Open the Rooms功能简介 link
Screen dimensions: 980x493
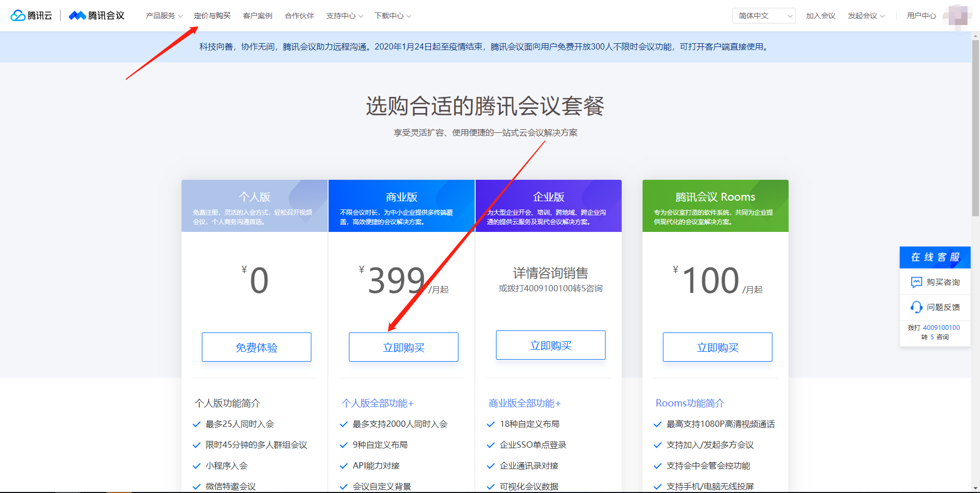click(x=690, y=403)
